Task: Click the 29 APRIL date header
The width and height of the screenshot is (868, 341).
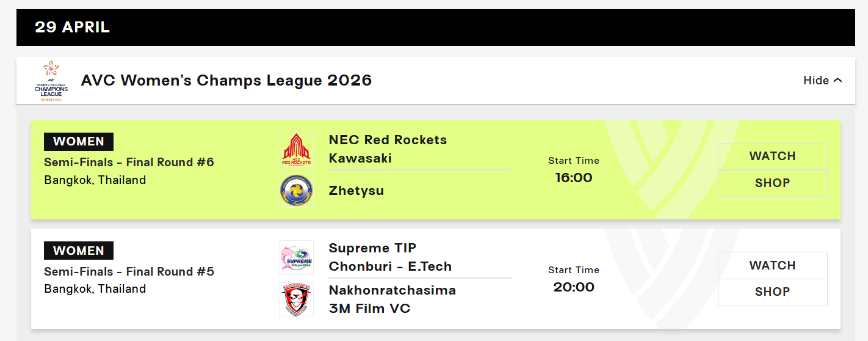Action: pyautogui.click(x=72, y=27)
